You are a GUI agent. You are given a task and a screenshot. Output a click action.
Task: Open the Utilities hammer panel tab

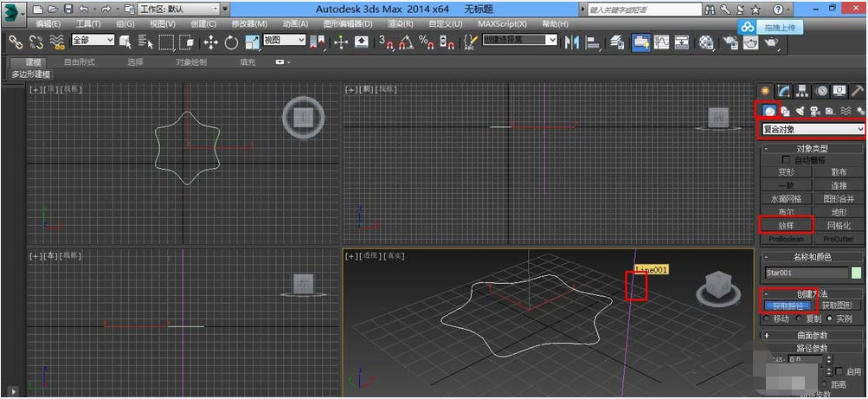(x=857, y=91)
